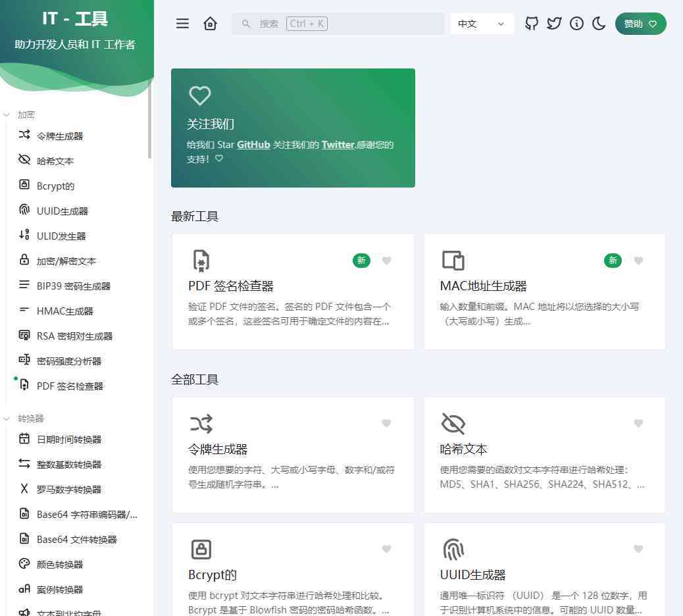Favorite the Bcrypt的 card
683x616 pixels.
click(386, 549)
